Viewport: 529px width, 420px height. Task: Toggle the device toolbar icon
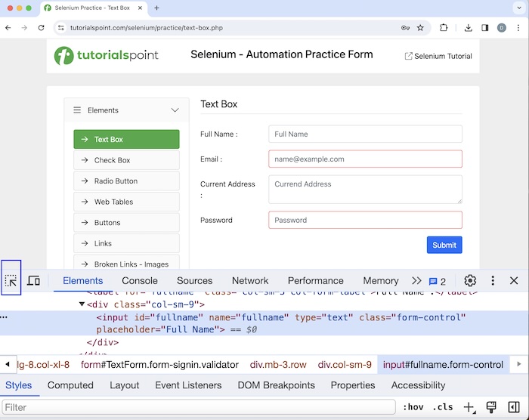34,280
